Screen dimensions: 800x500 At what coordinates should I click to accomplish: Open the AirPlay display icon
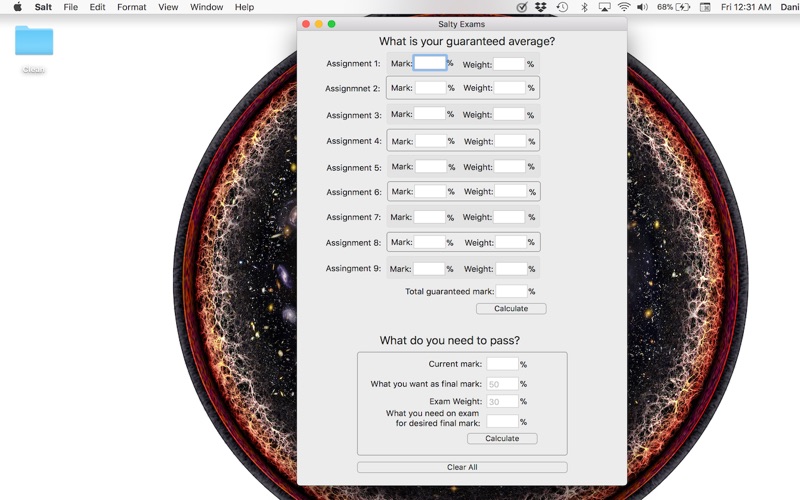tap(605, 7)
